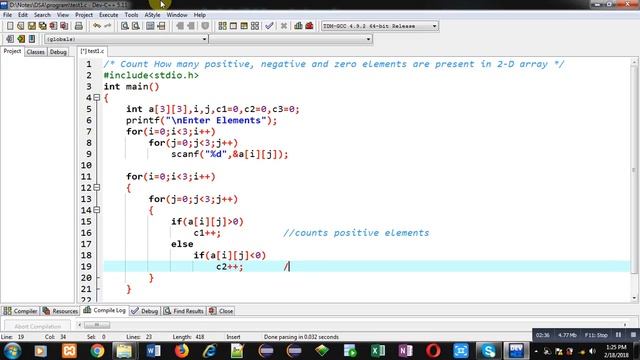The width and height of the screenshot is (640, 360).
Task: Select the test1.c editor tab
Action: click(x=92, y=51)
